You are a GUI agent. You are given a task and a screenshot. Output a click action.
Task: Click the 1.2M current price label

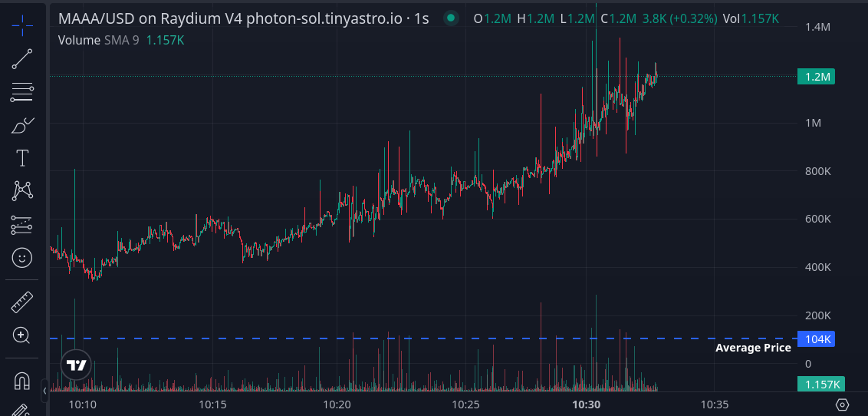[x=816, y=77]
